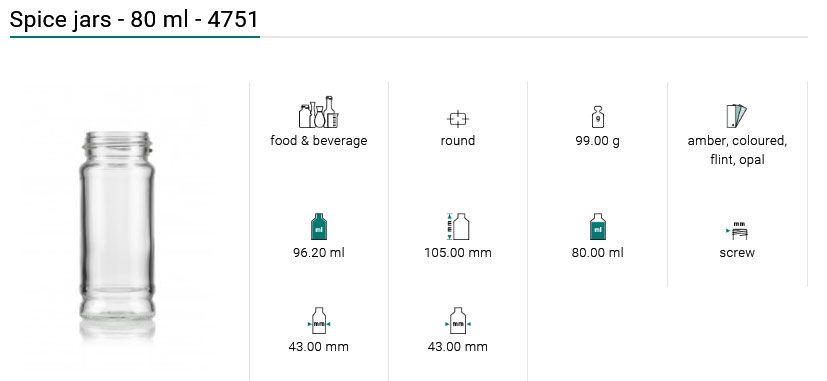Click the 96.20 ml capacity value

[x=319, y=253]
